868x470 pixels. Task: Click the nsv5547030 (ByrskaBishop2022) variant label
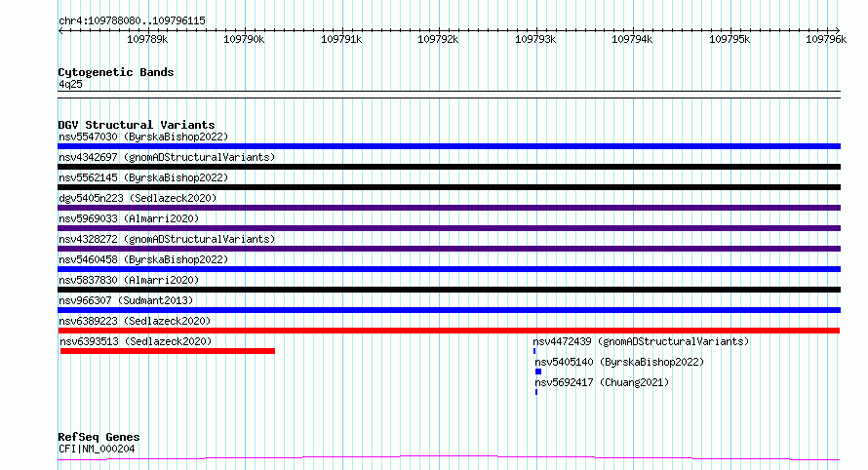click(x=143, y=137)
